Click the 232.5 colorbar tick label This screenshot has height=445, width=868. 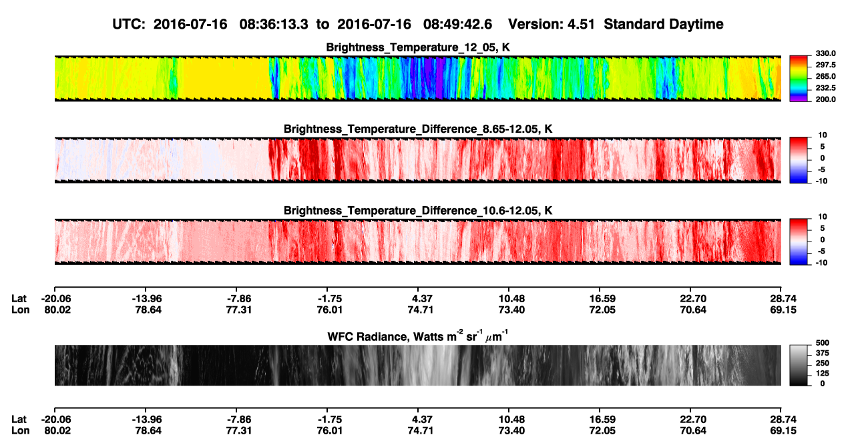(x=825, y=88)
